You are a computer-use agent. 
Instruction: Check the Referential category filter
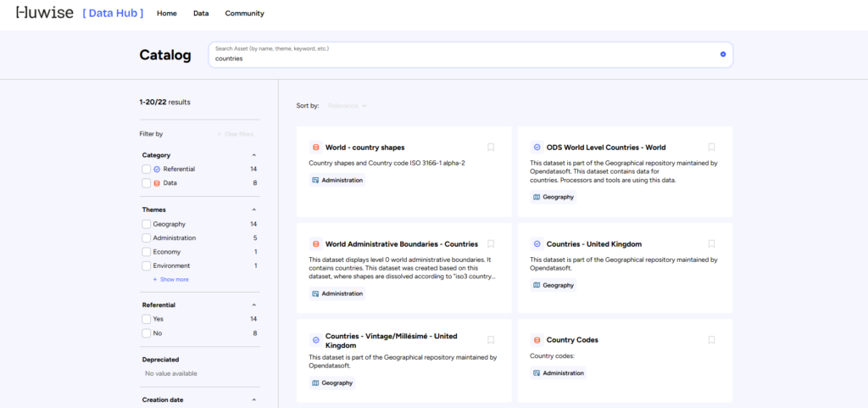147,170
